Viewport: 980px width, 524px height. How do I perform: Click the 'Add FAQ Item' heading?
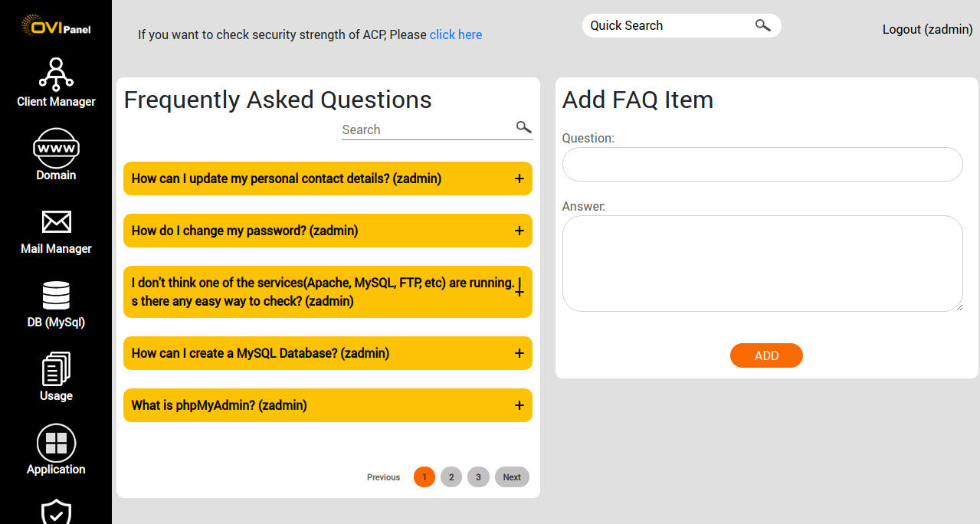[637, 100]
